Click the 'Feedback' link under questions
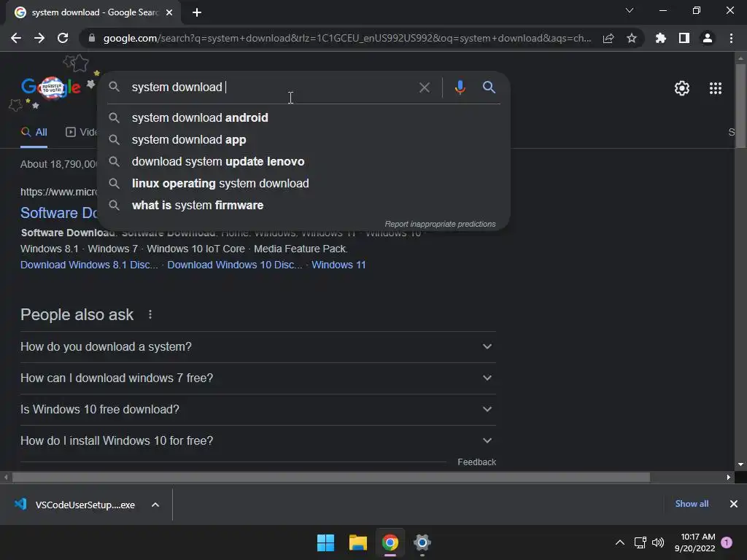Screen dimensions: 747x560 click(x=476, y=462)
